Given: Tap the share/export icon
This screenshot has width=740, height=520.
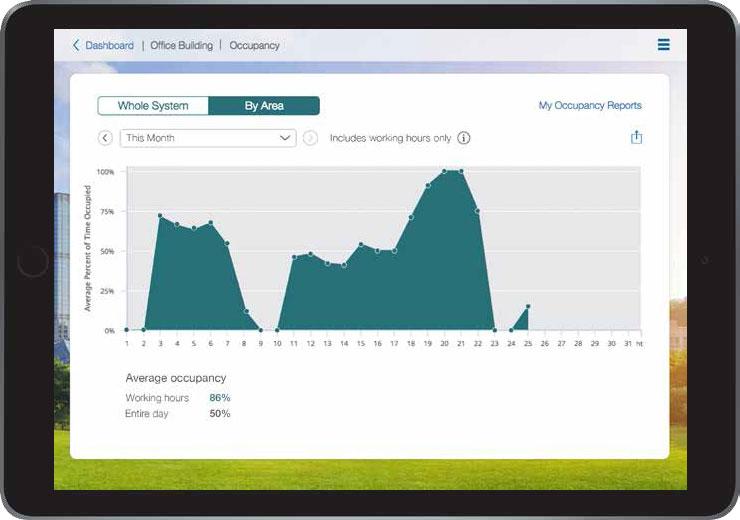Looking at the screenshot, I should [636, 138].
